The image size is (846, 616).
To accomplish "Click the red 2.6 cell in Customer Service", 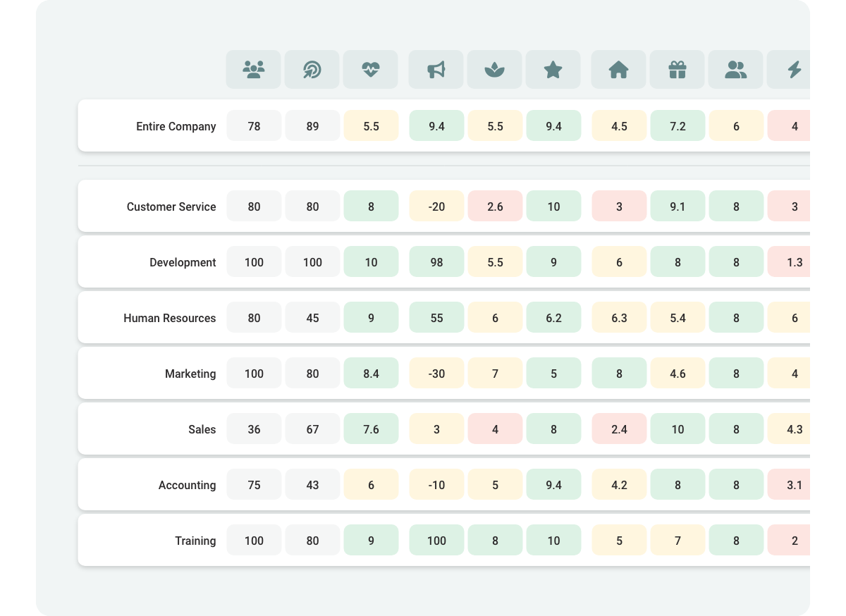I will pos(495,207).
